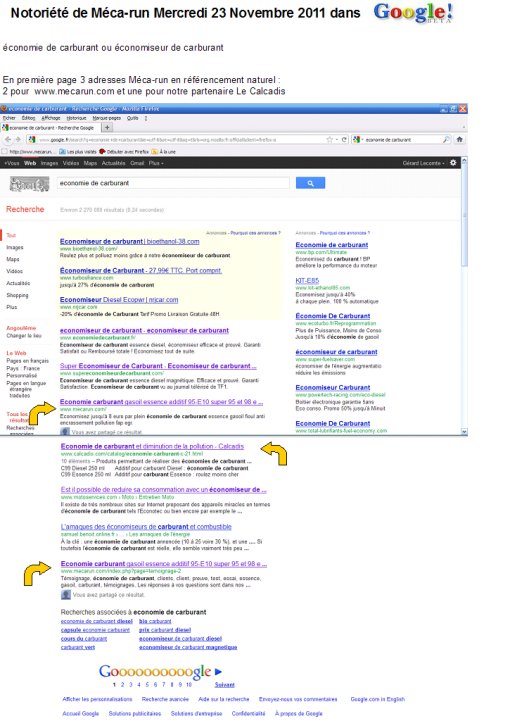This screenshot has height=728, width=510.
Task: Select Actualités in the left sidebar
Action: tap(18, 283)
